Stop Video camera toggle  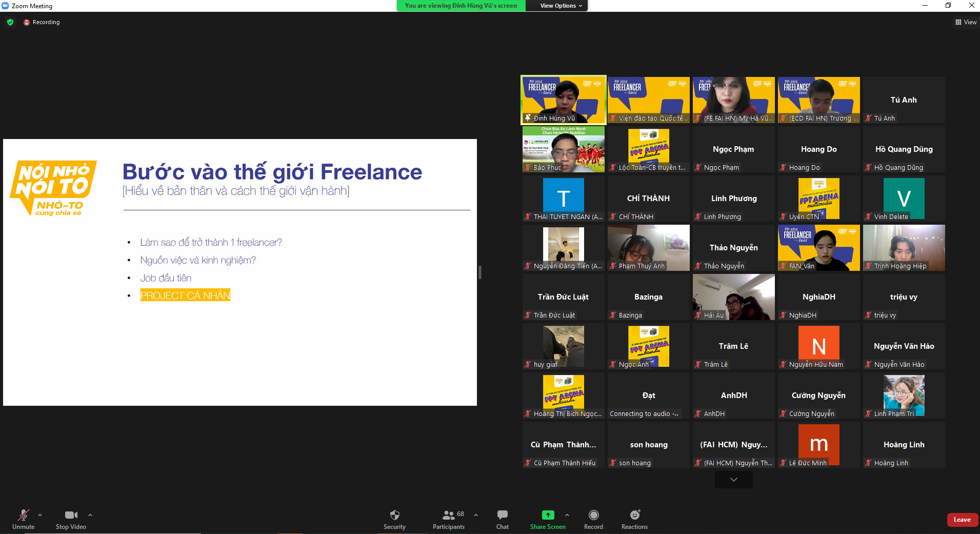71,519
